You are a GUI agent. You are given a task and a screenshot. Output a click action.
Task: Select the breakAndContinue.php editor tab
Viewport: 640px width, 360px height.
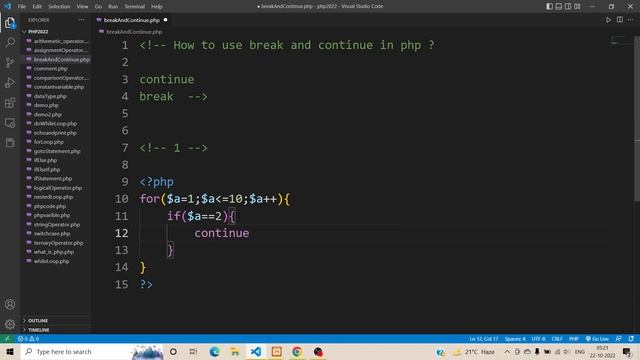(x=131, y=20)
